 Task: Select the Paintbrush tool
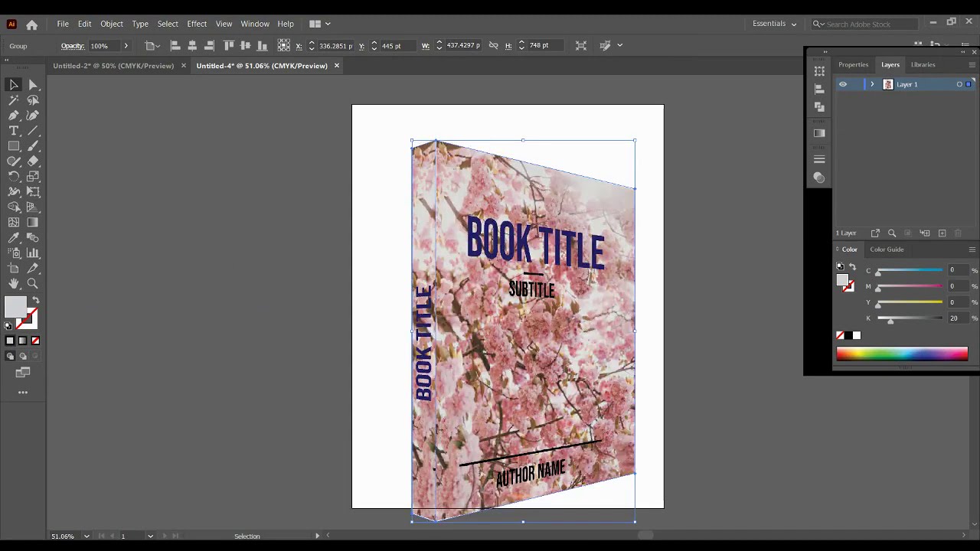tap(33, 146)
